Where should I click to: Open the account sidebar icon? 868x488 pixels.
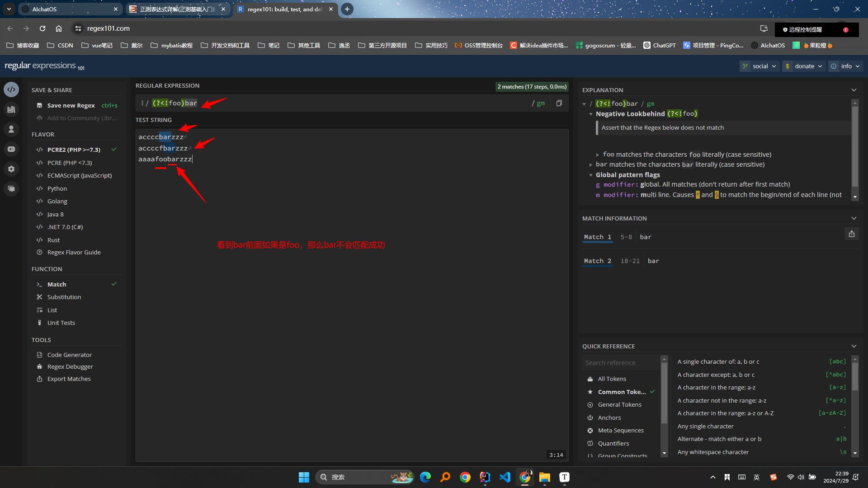click(11, 129)
